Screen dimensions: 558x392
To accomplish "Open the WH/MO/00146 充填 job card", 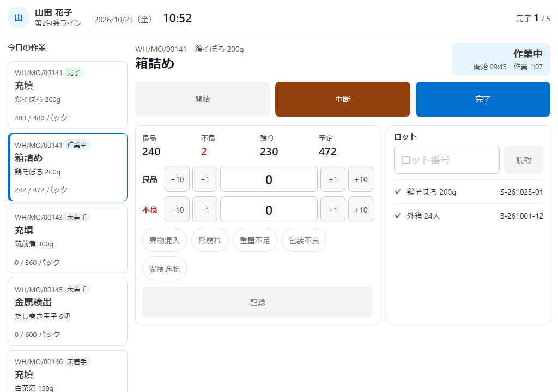I will [68, 371].
